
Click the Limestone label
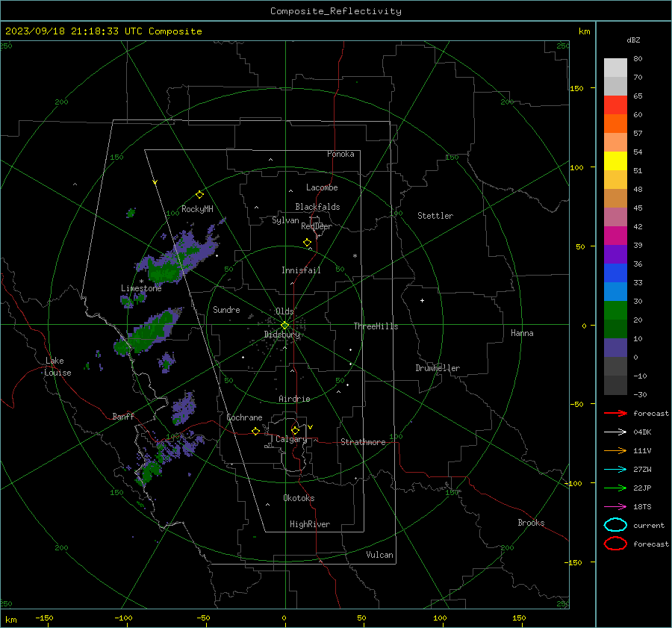141,288
